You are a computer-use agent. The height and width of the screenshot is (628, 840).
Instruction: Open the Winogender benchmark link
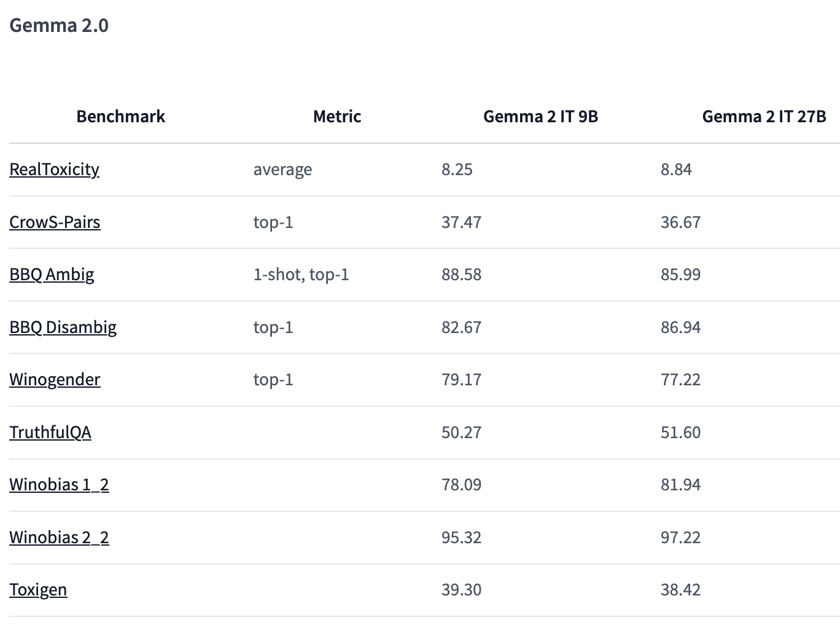[x=55, y=380]
